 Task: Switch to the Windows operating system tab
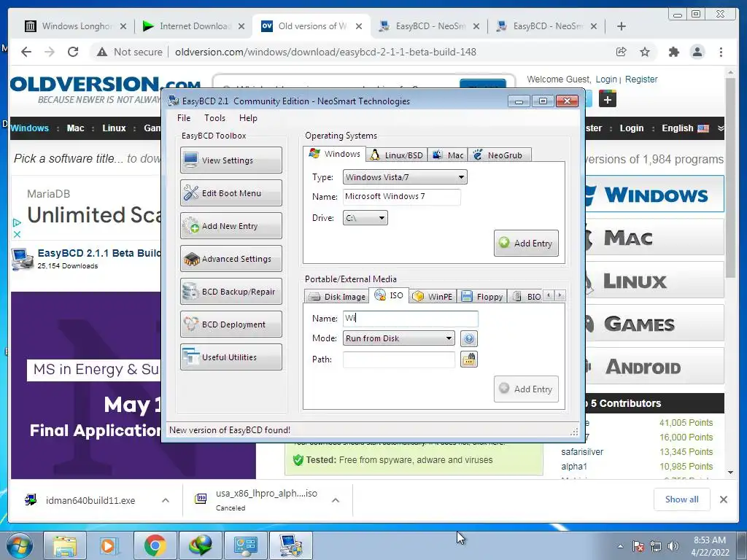(334, 154)
